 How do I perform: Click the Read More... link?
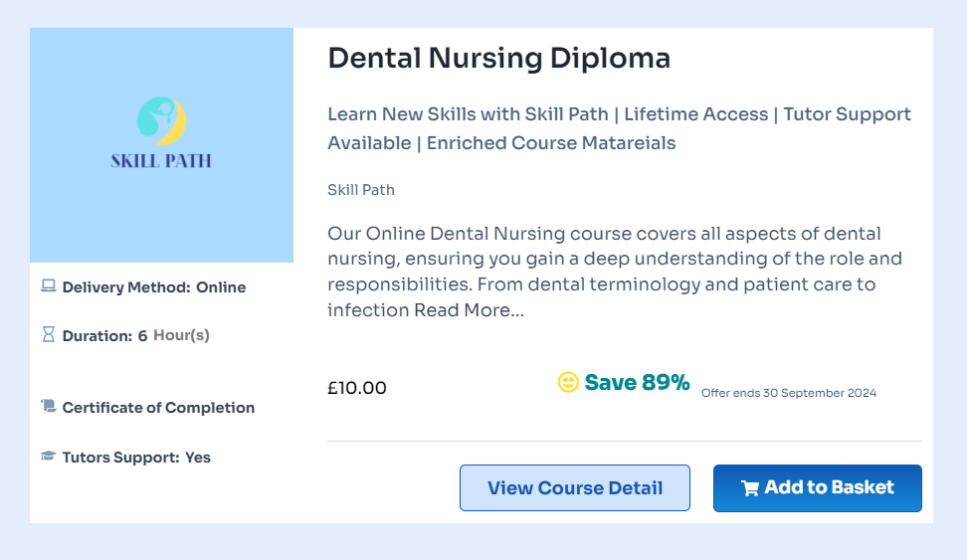click(469, 310)
